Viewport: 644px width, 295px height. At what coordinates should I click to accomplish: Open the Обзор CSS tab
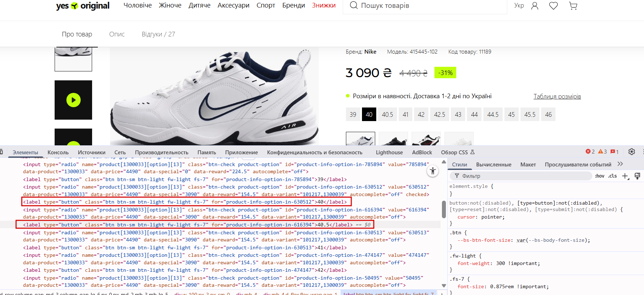(x=458, y=152)
